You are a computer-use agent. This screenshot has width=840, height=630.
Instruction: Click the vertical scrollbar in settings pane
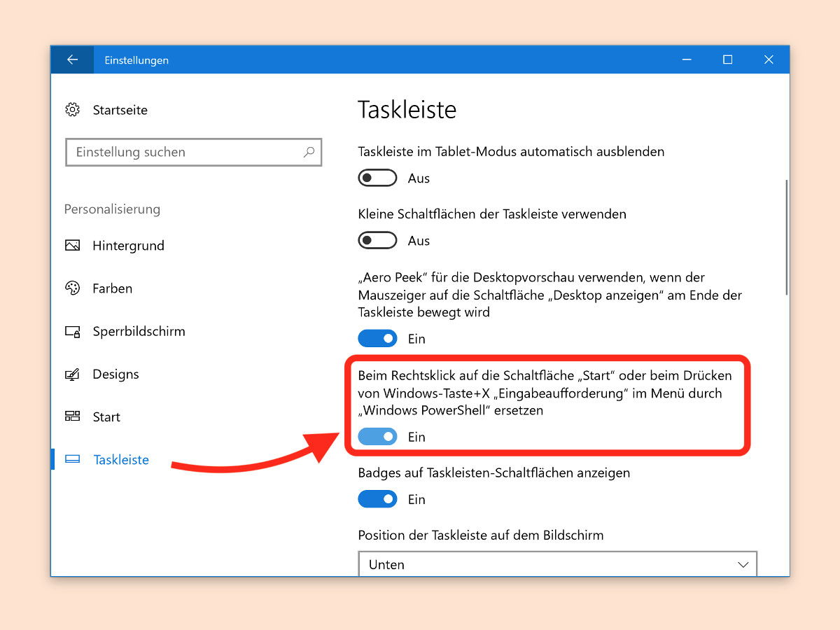coord(786,238)
